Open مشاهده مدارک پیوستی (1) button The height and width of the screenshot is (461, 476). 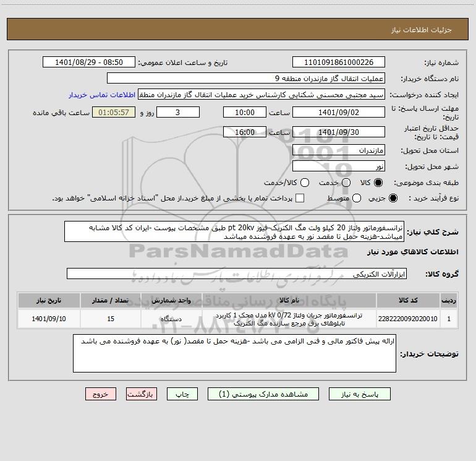click(x=263, y=394)
